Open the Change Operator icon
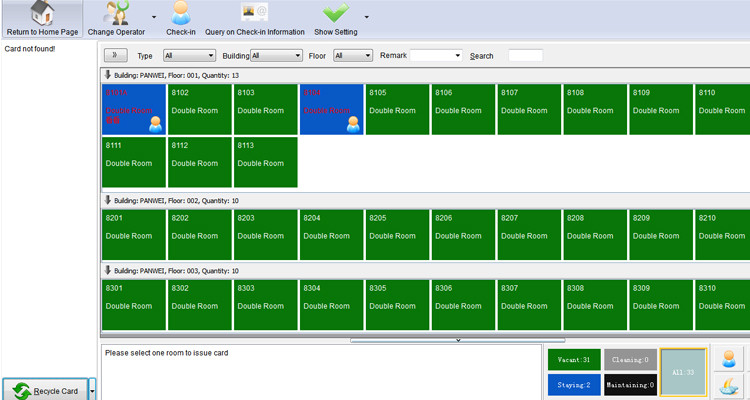750x400 pixels. (116, 13)
